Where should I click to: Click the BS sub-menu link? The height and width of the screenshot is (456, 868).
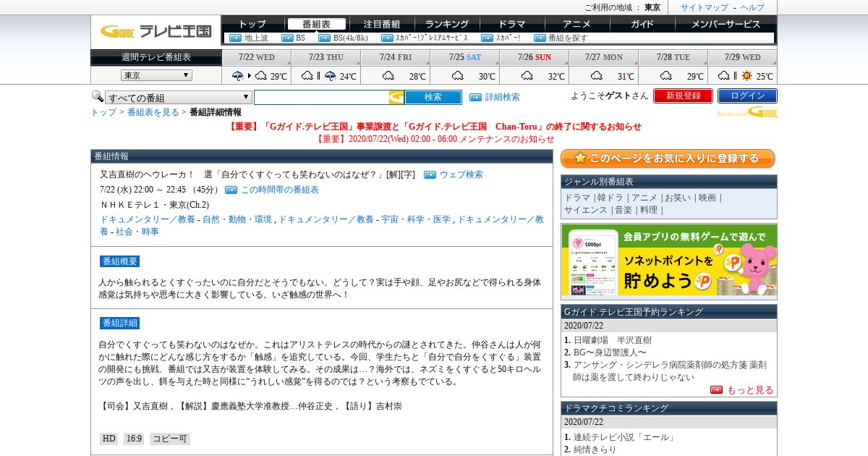pos(301,38)
